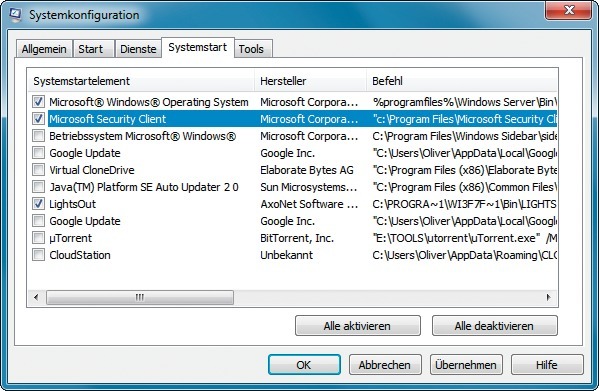Enable the µTorrent startup checkbox
This screenshot has width=599, height=391.
click(38, 238)
